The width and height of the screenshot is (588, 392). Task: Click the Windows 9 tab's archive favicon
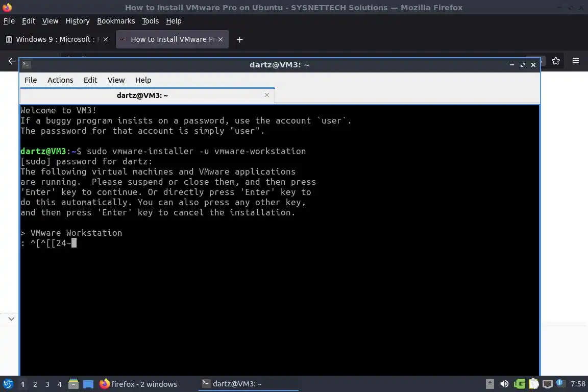point(9,39)
